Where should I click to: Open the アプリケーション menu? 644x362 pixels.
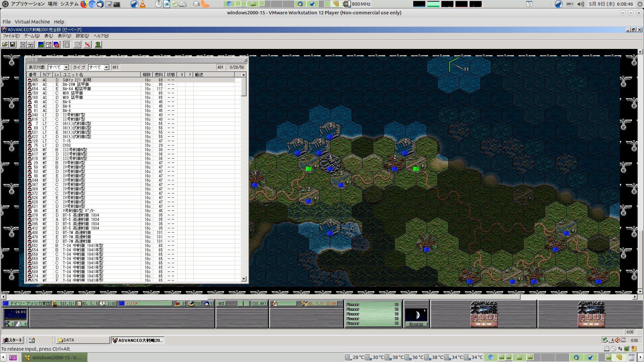28,4
